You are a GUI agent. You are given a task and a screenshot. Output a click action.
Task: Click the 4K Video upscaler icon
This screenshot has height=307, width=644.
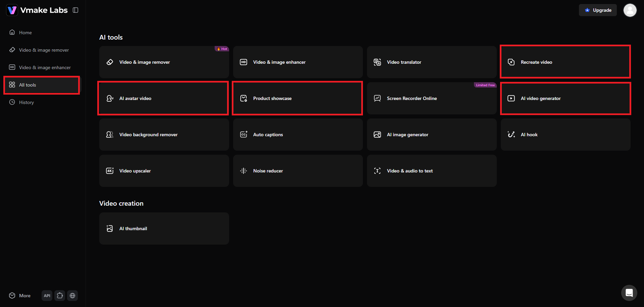pyautogui.click(x=110, y=171)
